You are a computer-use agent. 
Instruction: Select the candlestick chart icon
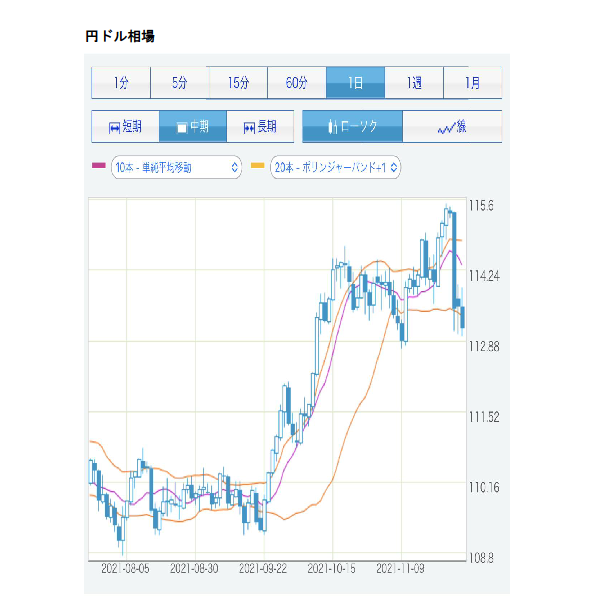(x=333, y=127)
